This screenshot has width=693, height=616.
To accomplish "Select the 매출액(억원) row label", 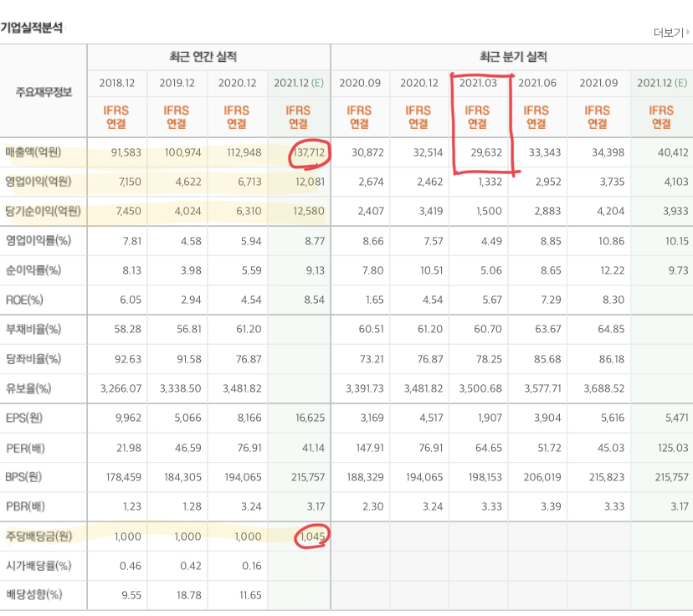I will pos(33,152).
